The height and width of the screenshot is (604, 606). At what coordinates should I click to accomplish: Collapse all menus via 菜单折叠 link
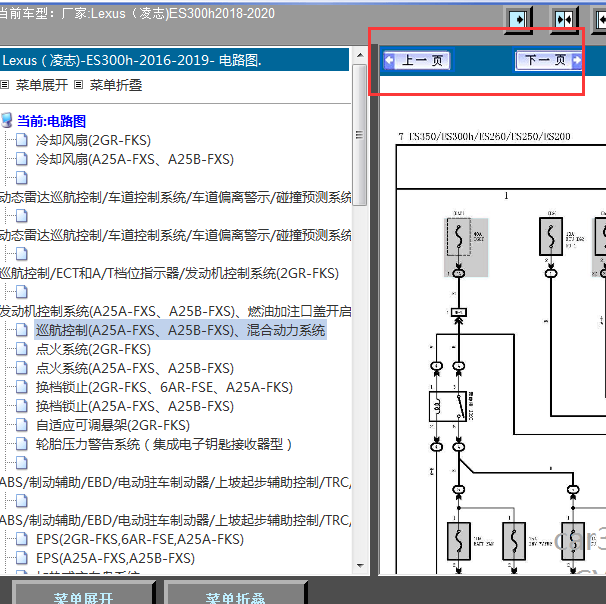[116, 85]
